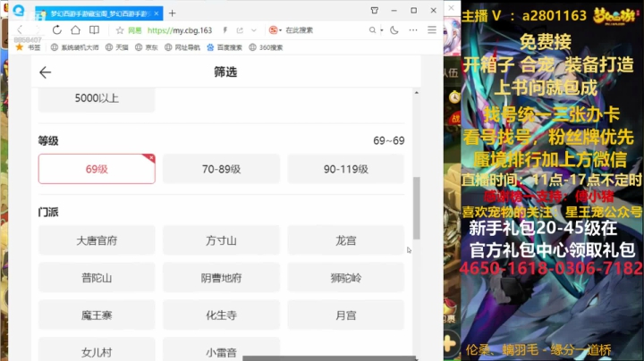Click the 69~69 level range value
Screen dimensions: 644x361
pyautogui.click(x=388, y=140)
